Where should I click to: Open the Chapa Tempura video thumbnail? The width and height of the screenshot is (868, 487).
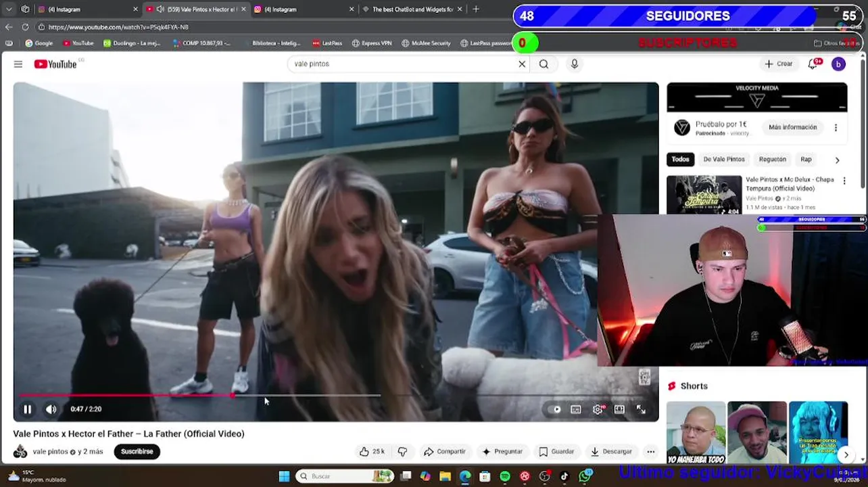coord(704,195)
